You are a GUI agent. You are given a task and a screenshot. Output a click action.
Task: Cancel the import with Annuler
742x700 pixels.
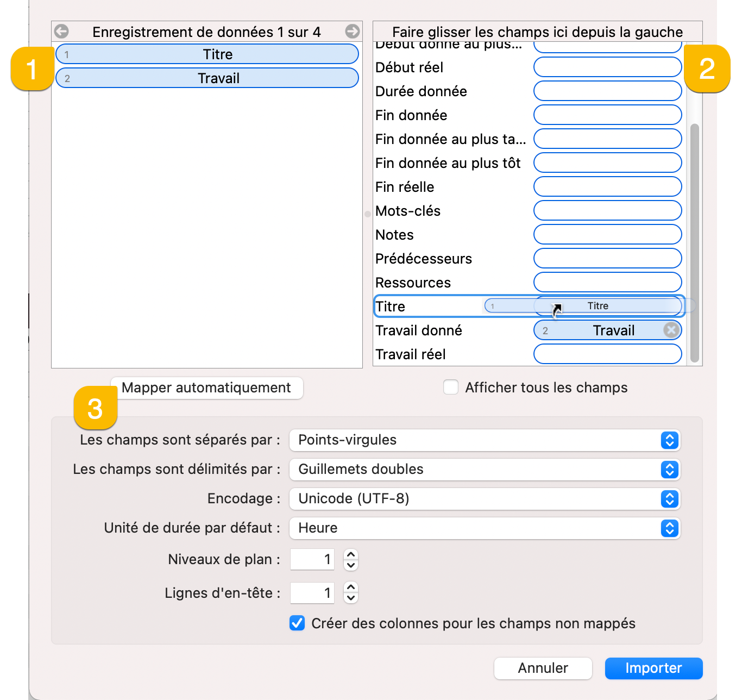click(x=543, y=668)
